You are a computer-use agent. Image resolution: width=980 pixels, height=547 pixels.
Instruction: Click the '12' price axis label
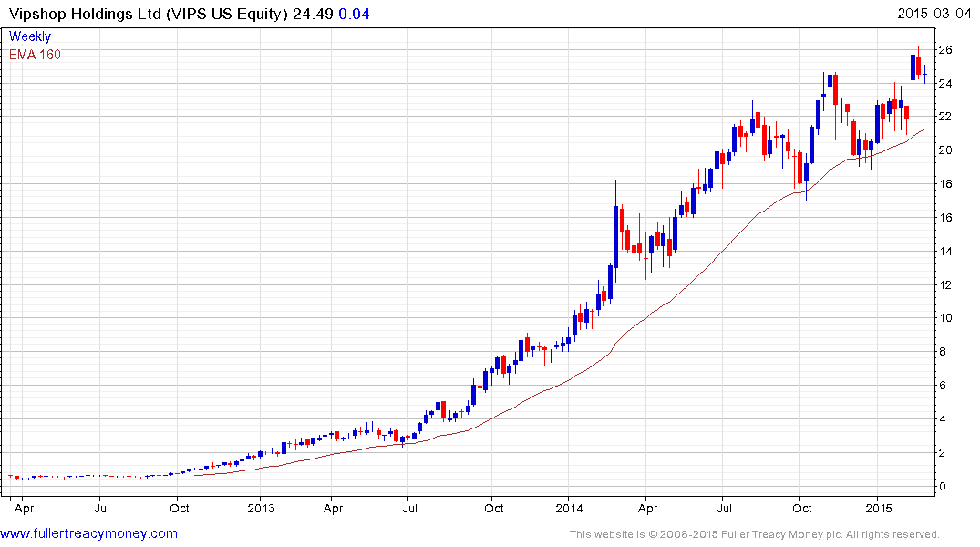click(x=945, y=285)
